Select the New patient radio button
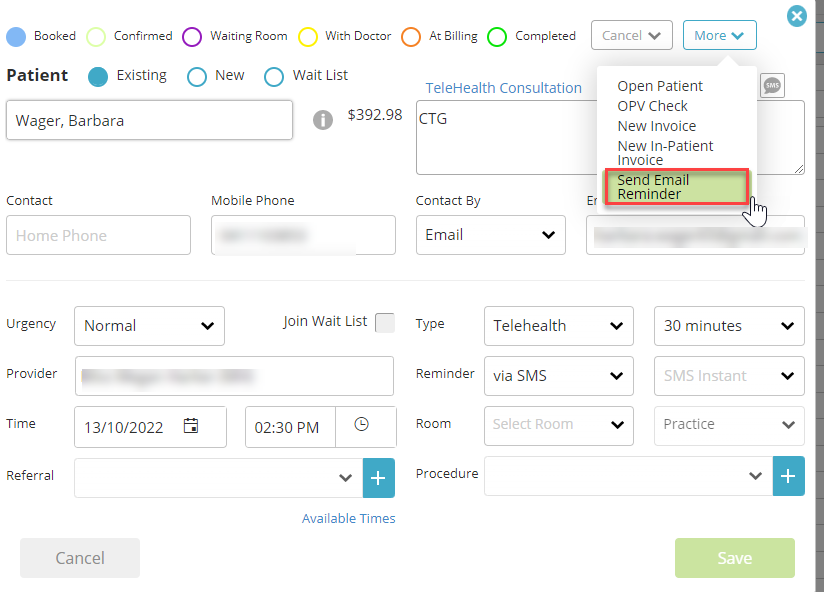 pyautogui.click(x=197, y=77)
